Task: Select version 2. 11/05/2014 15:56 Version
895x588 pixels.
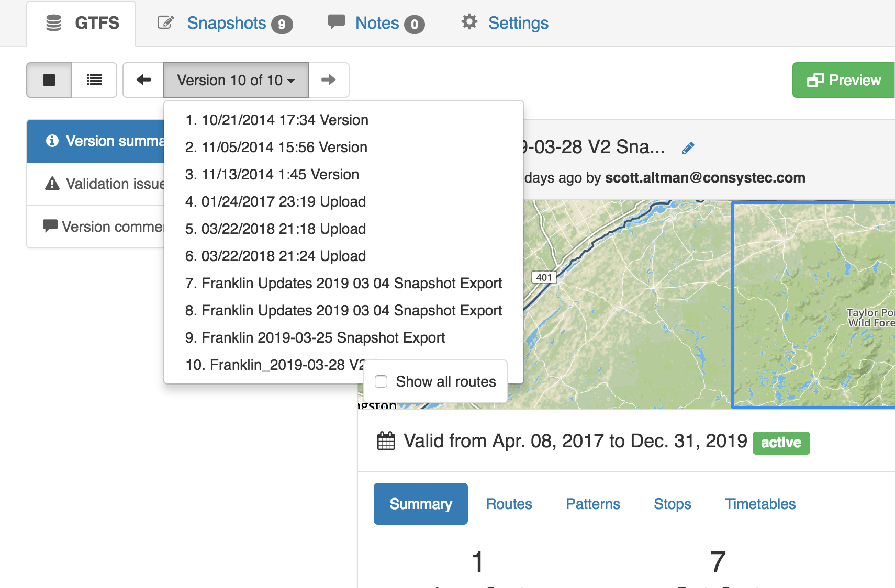Action: [343, 148]
